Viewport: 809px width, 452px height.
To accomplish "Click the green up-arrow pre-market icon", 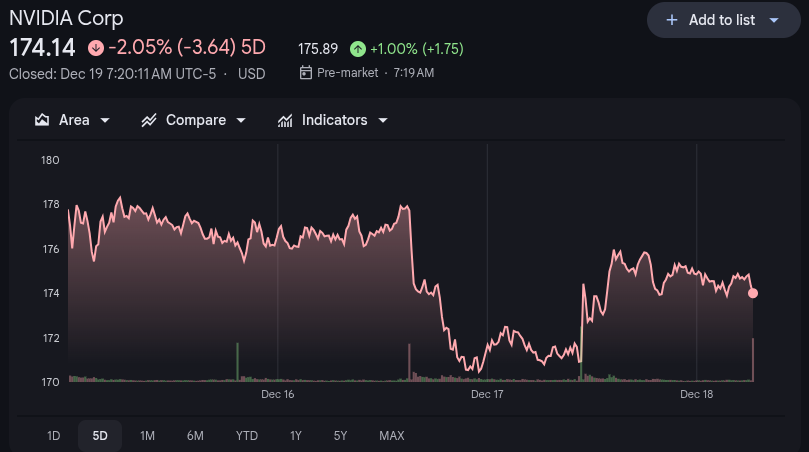I will click(358, 49).
